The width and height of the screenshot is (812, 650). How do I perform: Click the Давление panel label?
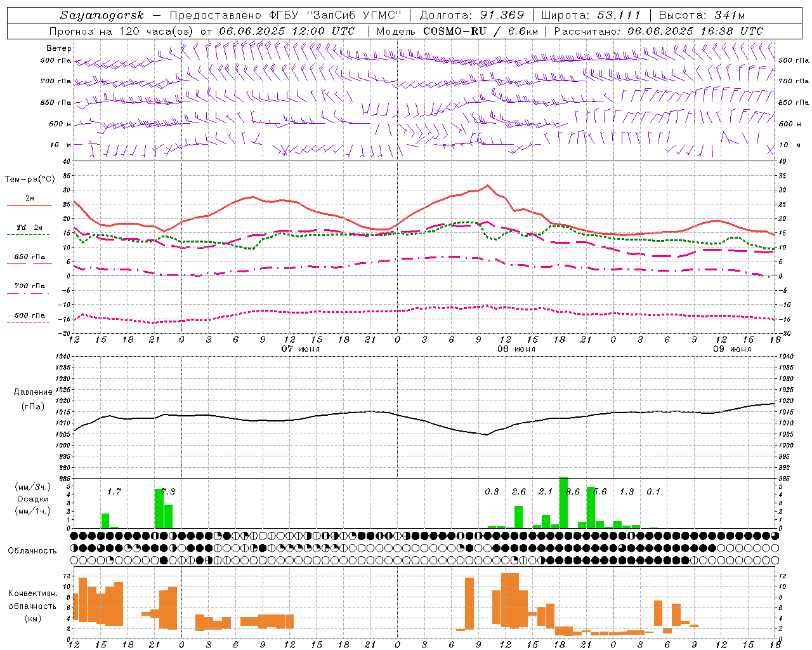point(33,392)
